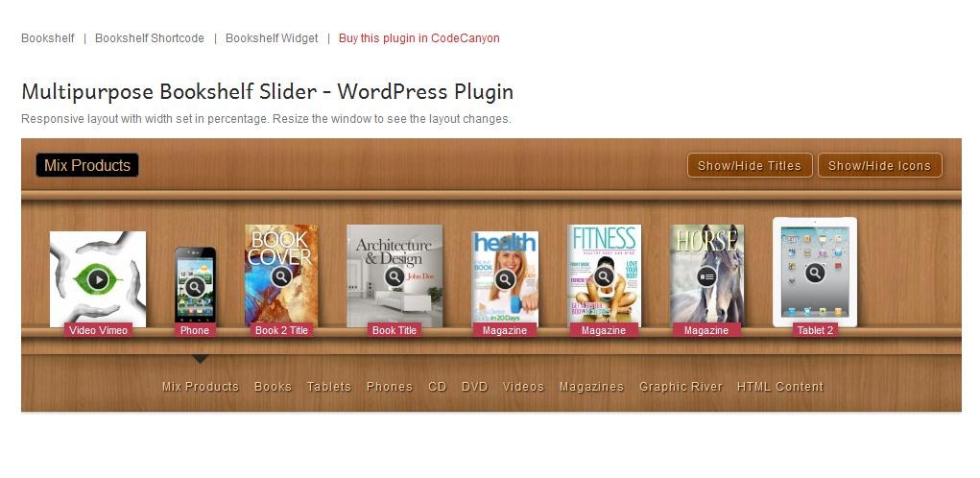The height and width of the screenshot is (478, 980).
Task: Click the Book 2 Title label
Action: [x=281, y=330]
